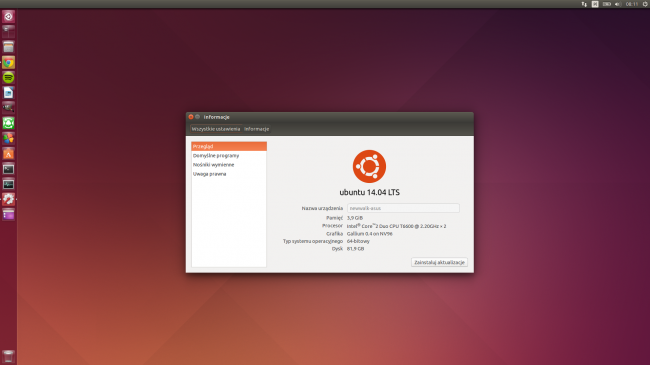Click the Informacje window title bar text
The height and width of the screenshot is (365, 650).
[x=216, y=117]
